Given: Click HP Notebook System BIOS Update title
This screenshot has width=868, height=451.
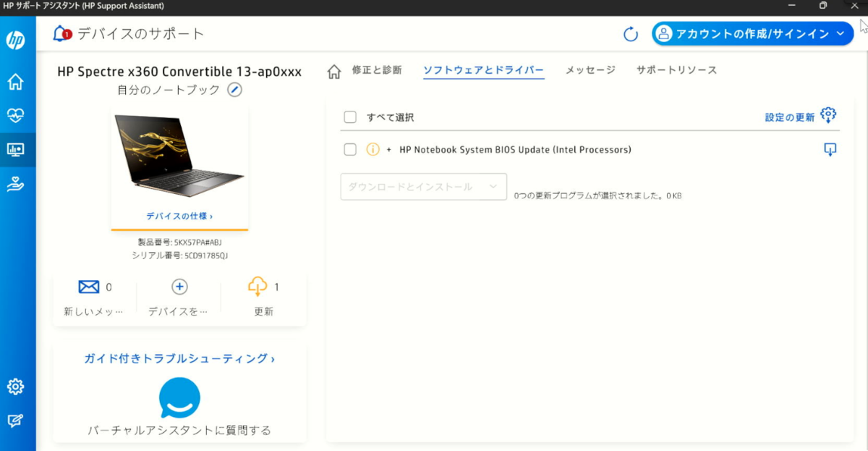Looking at the screenshot, I should coord(515,150).
